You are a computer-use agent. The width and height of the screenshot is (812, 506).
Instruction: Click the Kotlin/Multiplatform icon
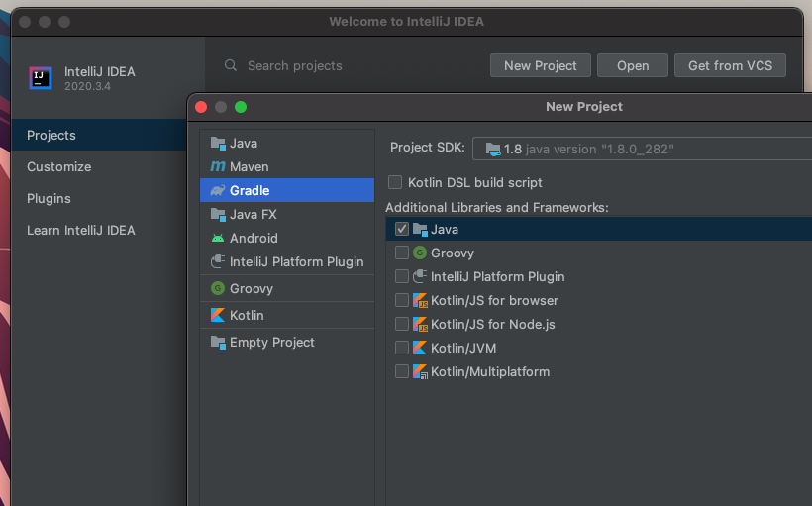pyautogui.click(x=420, y=371)
